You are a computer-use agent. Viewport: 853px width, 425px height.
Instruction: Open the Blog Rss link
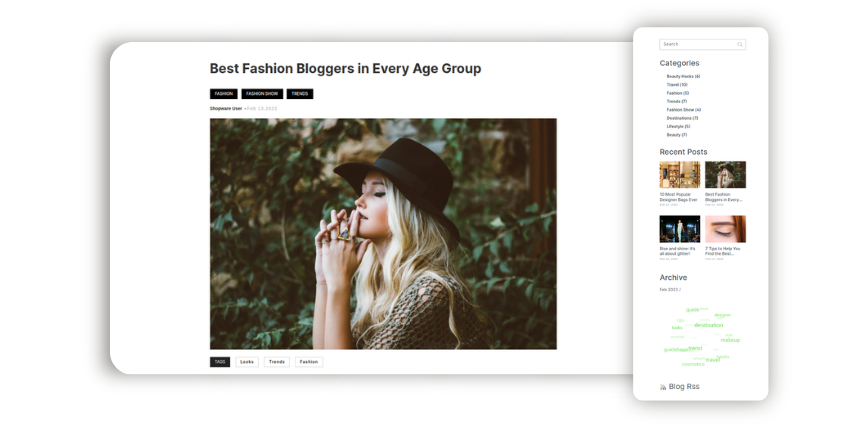click(x=684, y=387)
